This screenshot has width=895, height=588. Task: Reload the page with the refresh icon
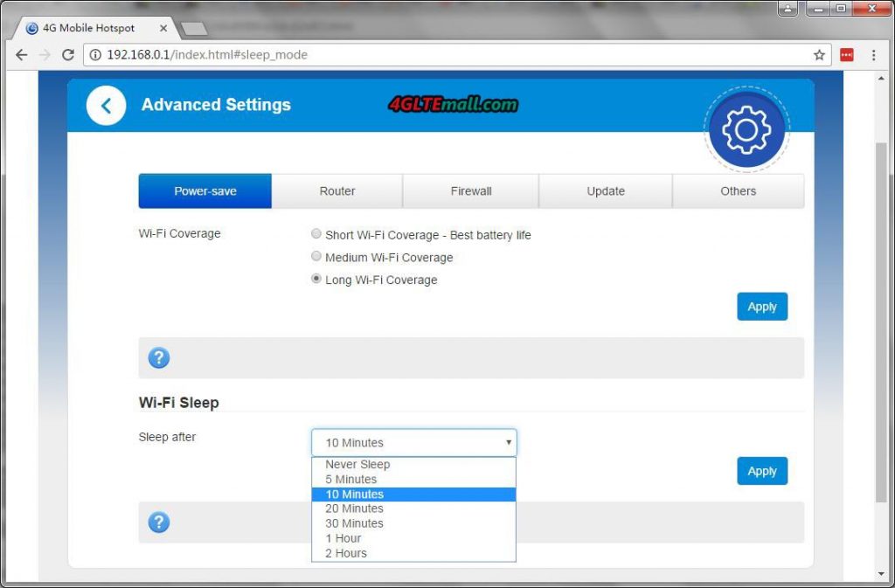click(68, 55)
